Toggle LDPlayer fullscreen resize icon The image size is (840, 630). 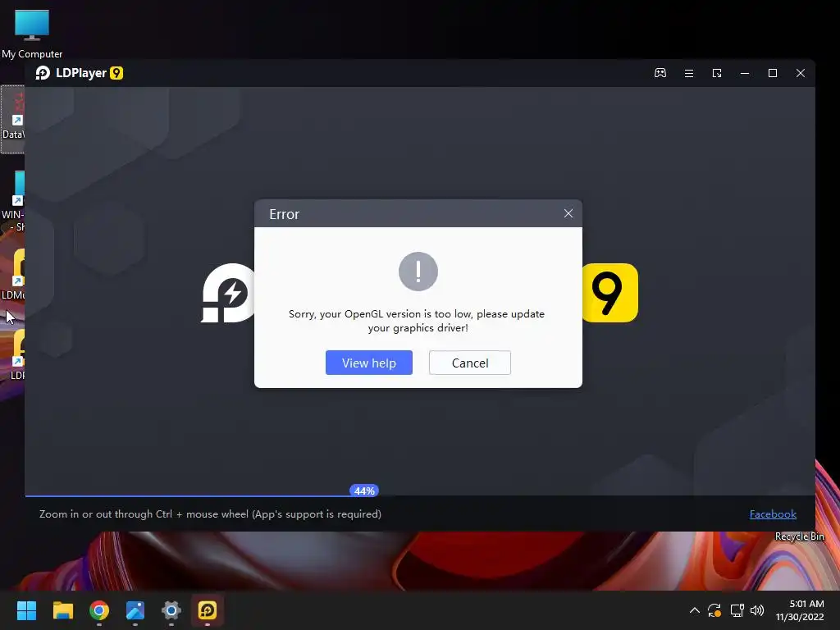(717, 73)
